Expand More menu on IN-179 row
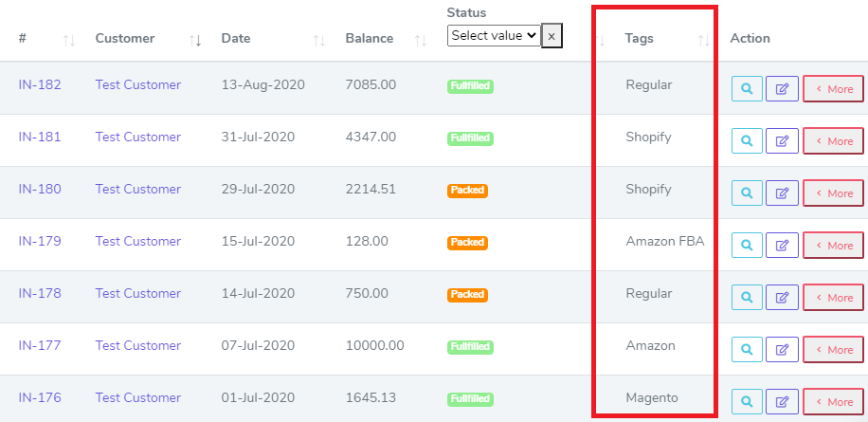The image size is (868, 422). pos(834,245)
